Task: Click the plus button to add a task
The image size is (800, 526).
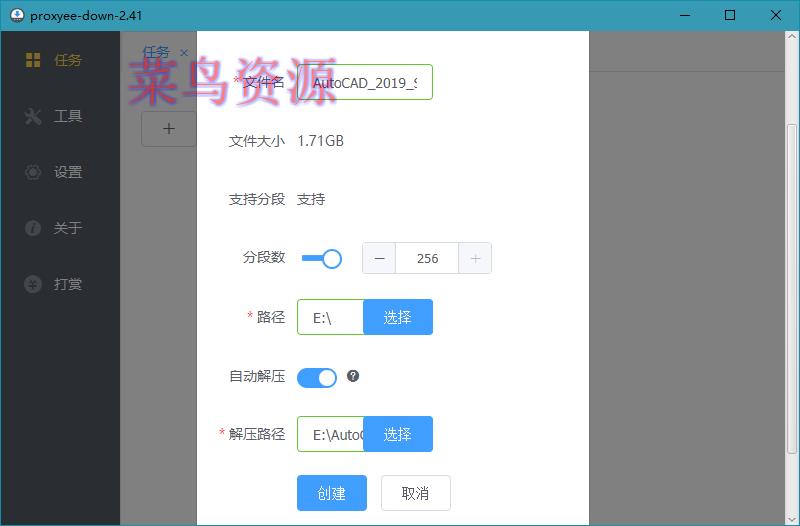Action: (x=168, y=128)
